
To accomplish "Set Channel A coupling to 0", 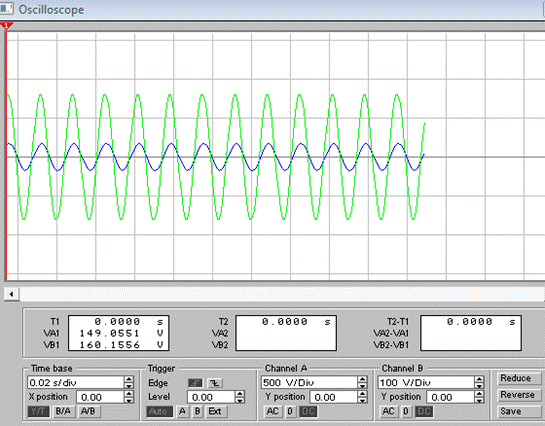I will [x=290, y=411].
